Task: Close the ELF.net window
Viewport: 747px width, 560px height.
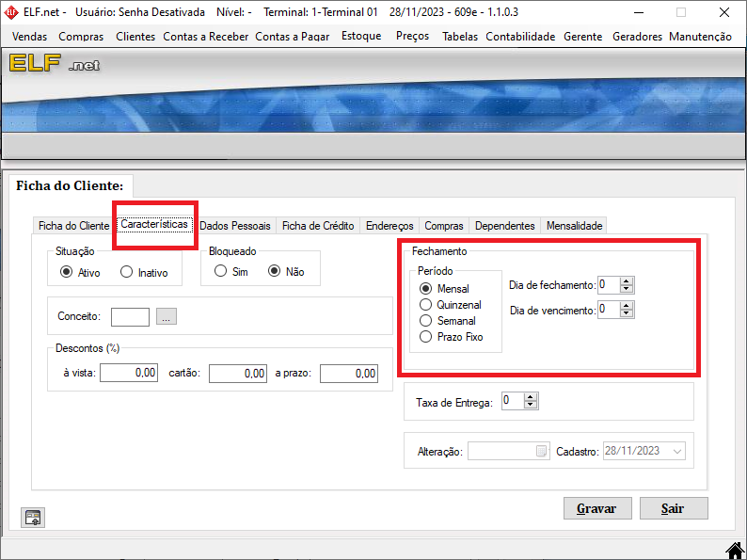Action: point(724,12)
